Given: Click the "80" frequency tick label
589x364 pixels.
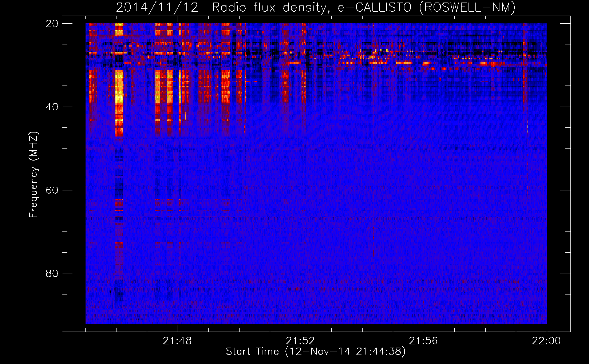Looking at the screenshot, I should 52,273.
